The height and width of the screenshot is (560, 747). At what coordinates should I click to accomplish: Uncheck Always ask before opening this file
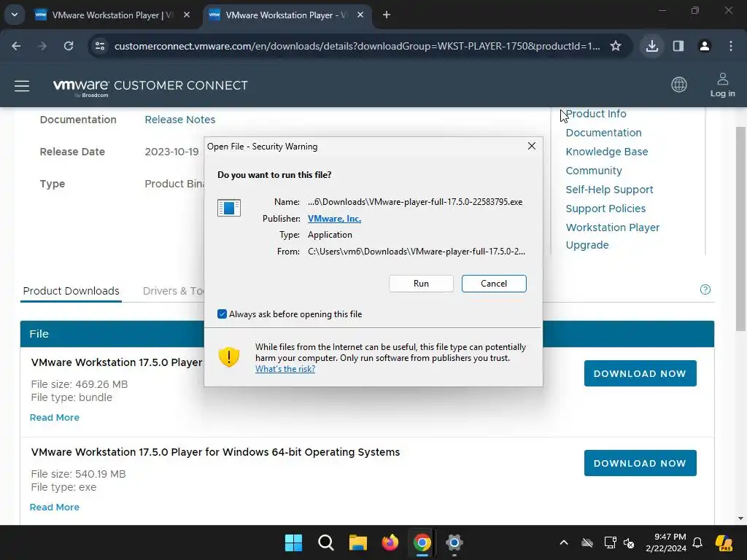[222, 314]
